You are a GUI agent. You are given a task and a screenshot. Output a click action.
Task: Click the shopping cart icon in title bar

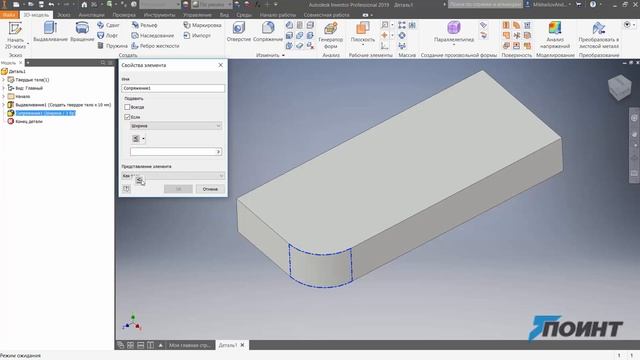(x=578, y=4)
